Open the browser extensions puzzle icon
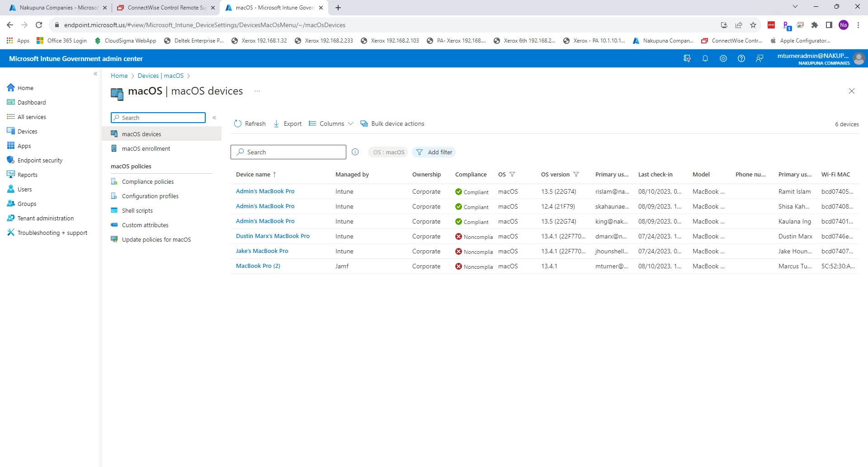 click(815, 25)
